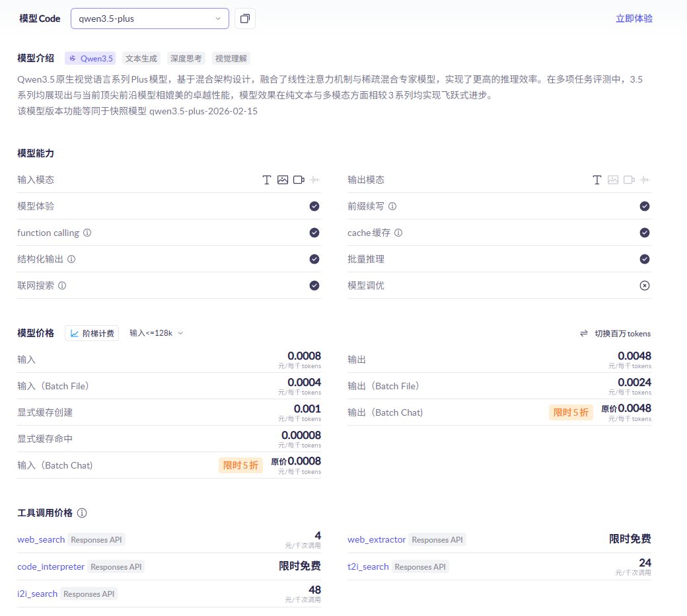Screen dimensions: 687x616
Task: Click the 文本生成 tag
Action: (141, 58)
